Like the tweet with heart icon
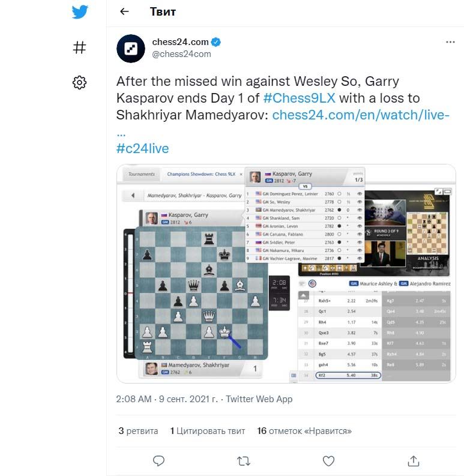Viewport: 464px width, 476px height. (328, 461)
